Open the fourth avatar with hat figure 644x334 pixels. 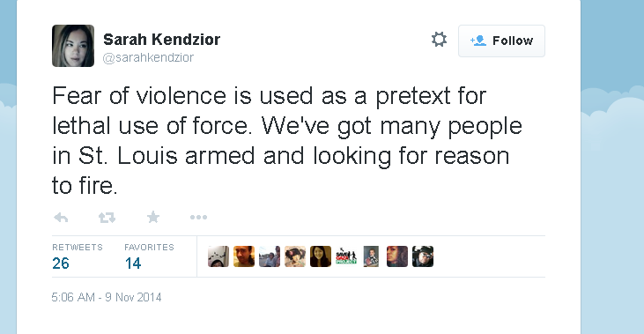coord(295,256)
